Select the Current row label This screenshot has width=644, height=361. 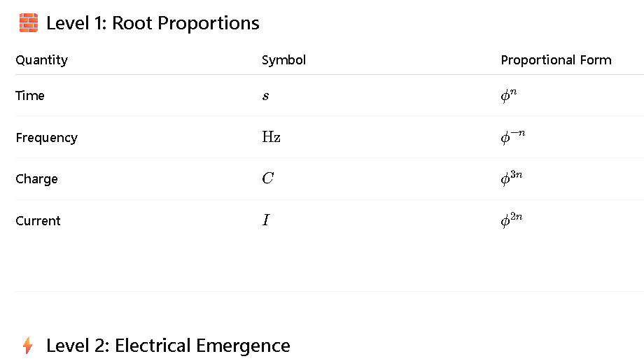click(x=38, y=221)
